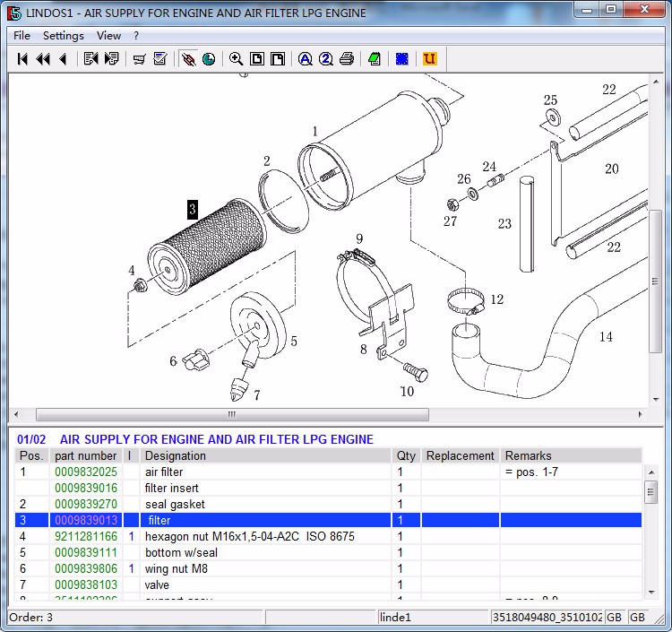Click callout number 9 in the diagram
This screenshot has height=632, width=672.
point(359,238)
